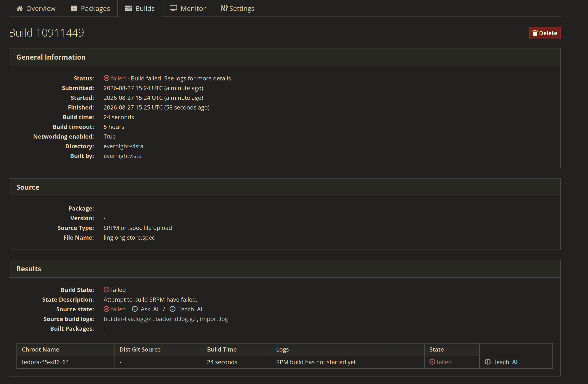The width and height of the screenshot is (588, 384).
Task: Click the failed status icon in General Information
Action: [x=107, y=78]
